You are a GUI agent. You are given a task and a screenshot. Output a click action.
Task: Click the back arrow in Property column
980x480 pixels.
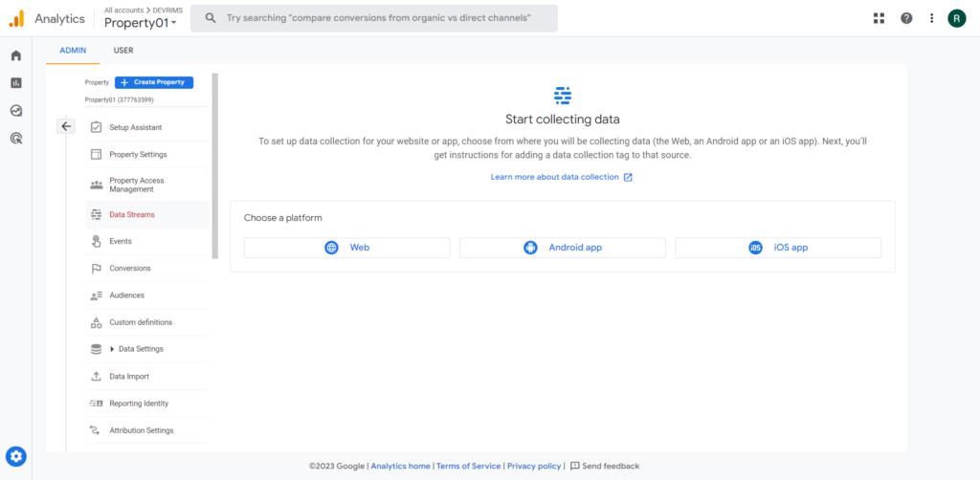[x=66, y=126]
